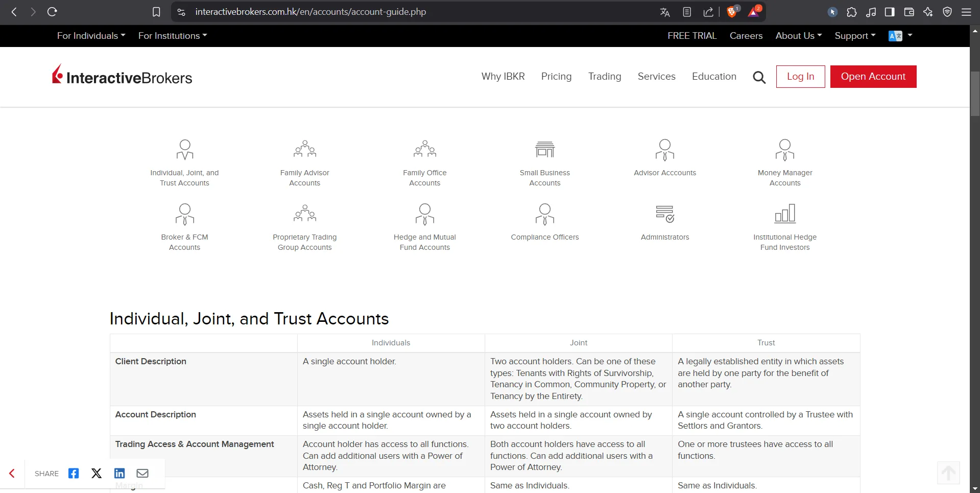Share this page on Facebook

74,474
